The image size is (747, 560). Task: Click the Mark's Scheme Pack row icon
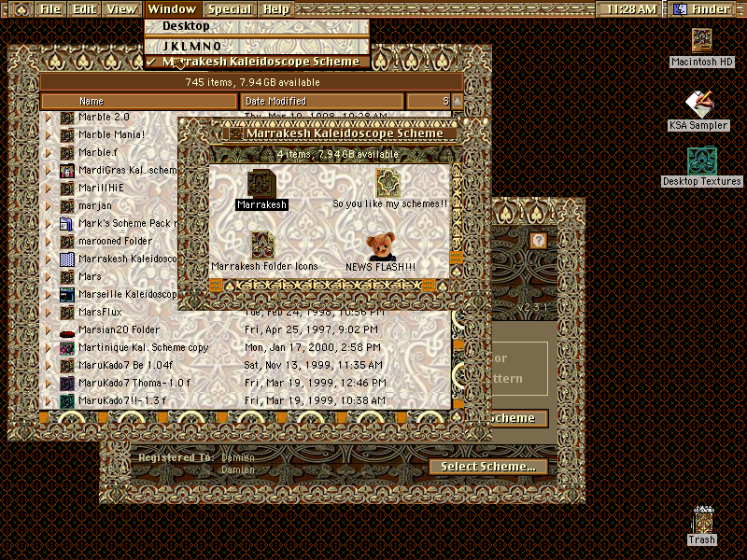coord(66,223)
